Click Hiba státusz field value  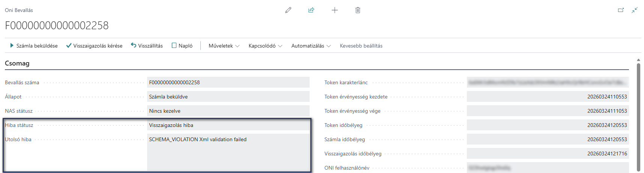click(x=228, y=125)
